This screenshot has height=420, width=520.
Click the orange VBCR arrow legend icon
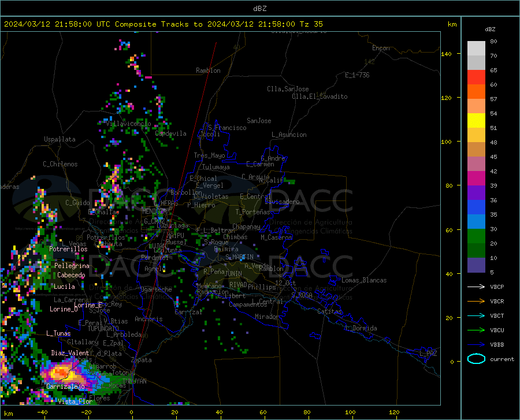tap(476, 302)
